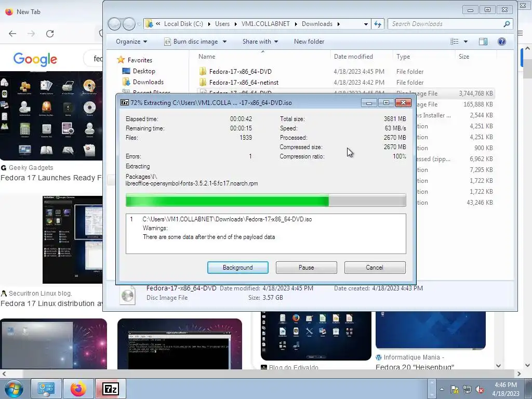Screen dimensions: 532x399
Task: Click the 7-Zip taskbar icon
Action: point(111,389)
